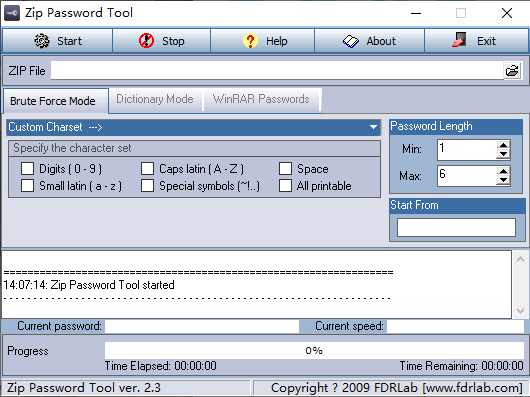Click the FDRLab copyright status text
This screenshot has width=530, height=397.
click(x=397, y=388)
